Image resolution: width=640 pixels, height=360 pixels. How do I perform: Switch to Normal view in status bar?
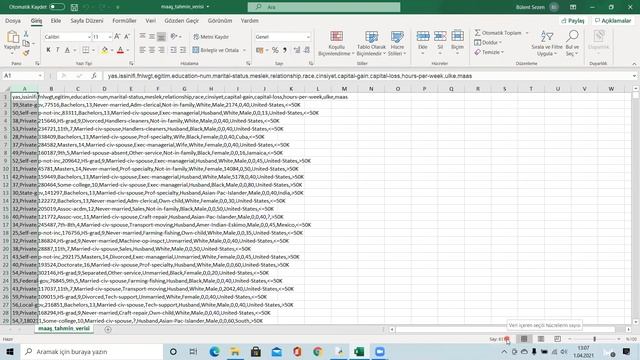coord(524,339)
